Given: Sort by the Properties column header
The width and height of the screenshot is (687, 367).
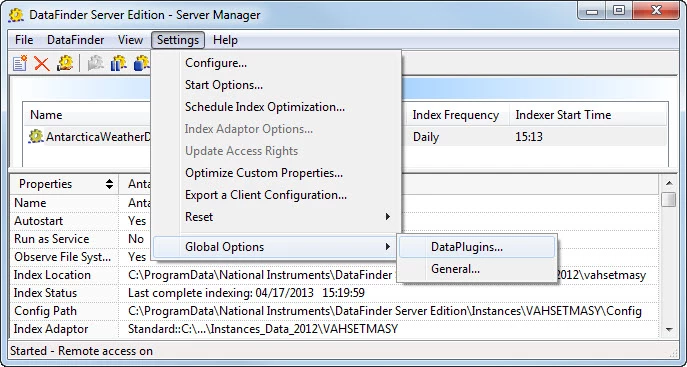Looking at the screenshot, I should coord(64,184).
